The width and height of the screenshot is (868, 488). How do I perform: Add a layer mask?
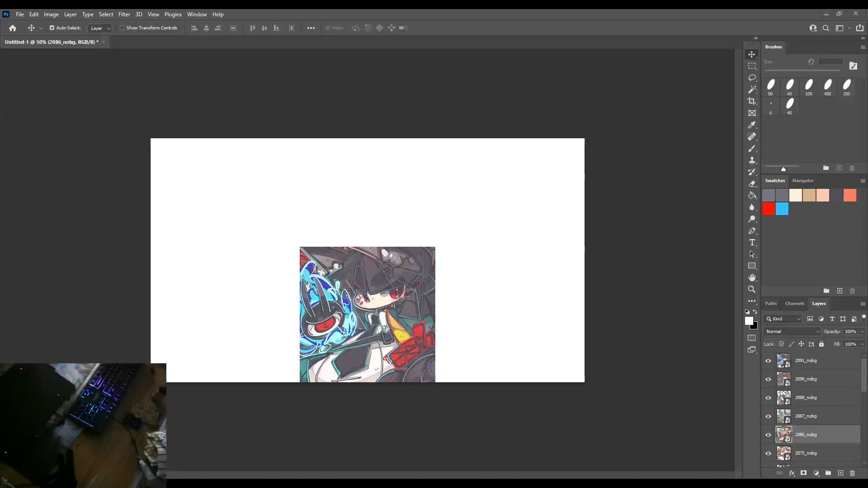coord(803,473)
